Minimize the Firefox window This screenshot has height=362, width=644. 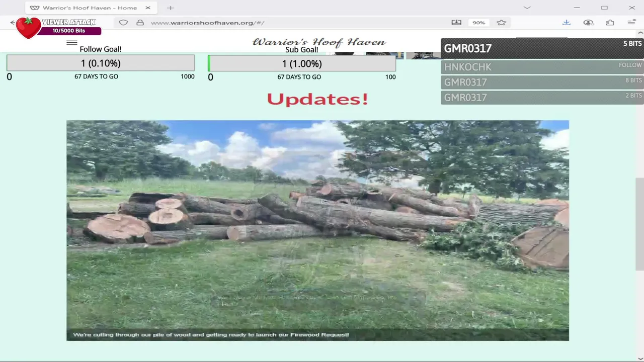click(577, 8)
